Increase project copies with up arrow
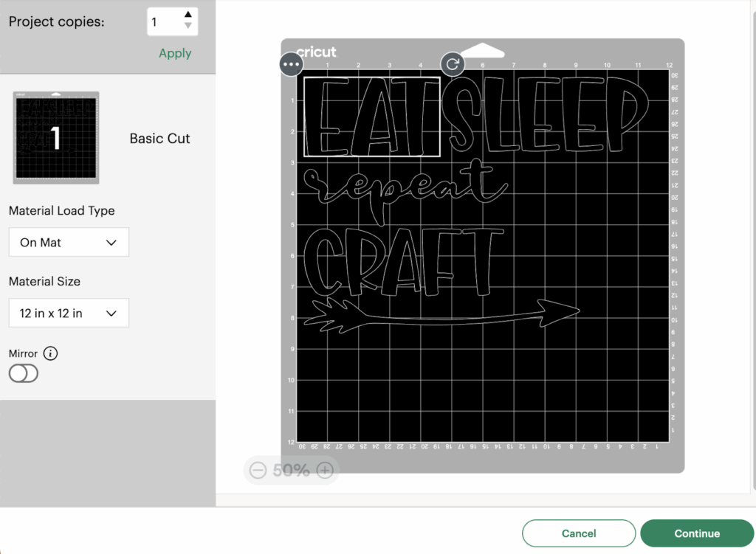756x554 pixels. (x=188, y=14)
